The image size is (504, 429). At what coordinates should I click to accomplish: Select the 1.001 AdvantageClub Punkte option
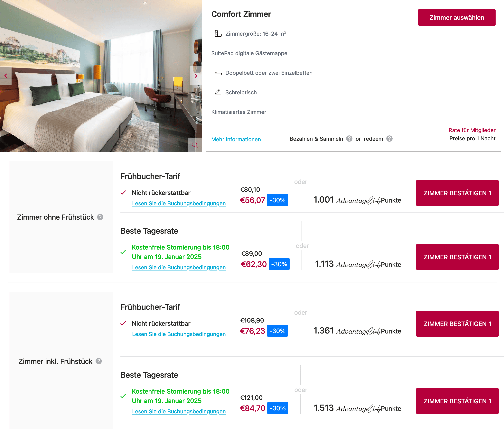click(x=357, y=200)
